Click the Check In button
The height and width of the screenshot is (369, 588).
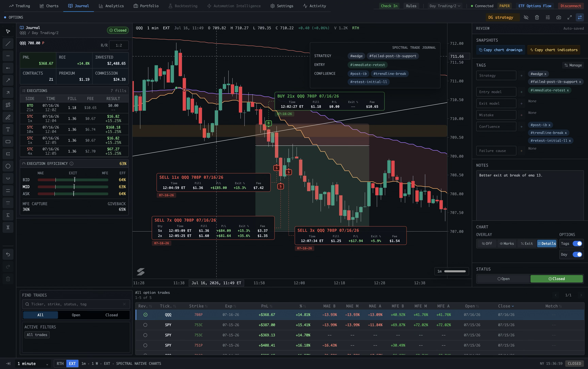(389, 6)
